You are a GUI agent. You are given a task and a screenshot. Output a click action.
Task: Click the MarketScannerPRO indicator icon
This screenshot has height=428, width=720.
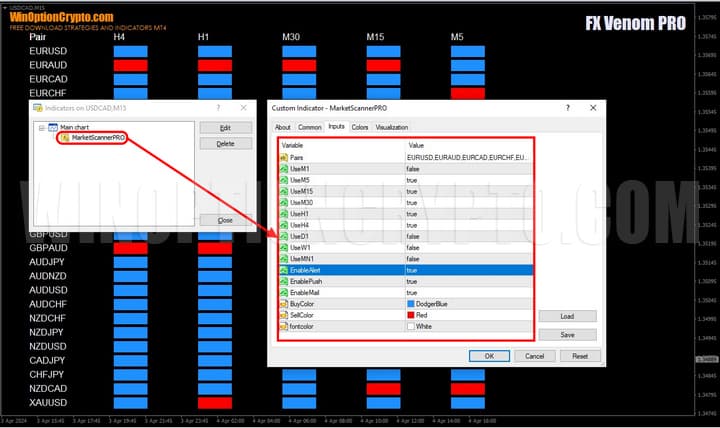65,138
